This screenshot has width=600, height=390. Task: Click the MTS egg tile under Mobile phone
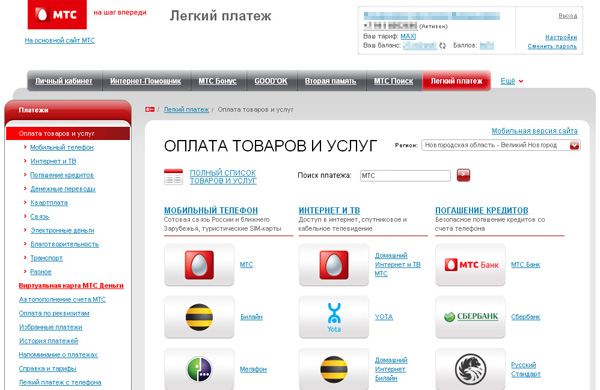pos(199,265)
